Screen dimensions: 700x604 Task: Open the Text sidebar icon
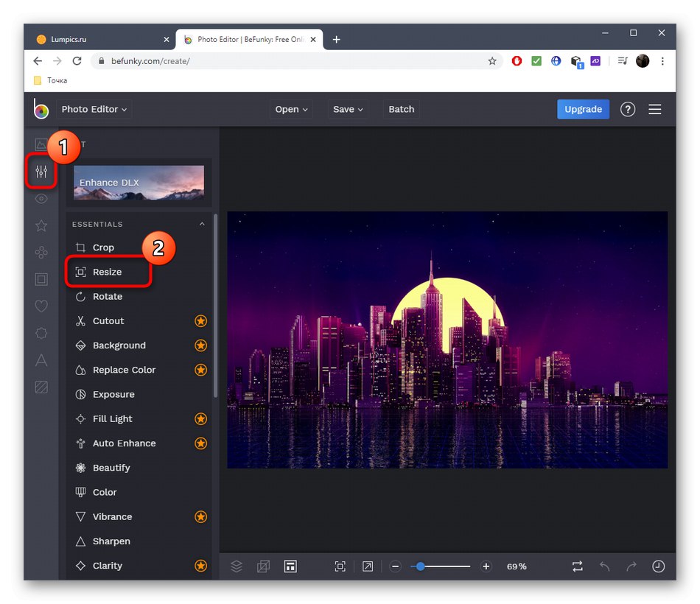pos(41,359)
